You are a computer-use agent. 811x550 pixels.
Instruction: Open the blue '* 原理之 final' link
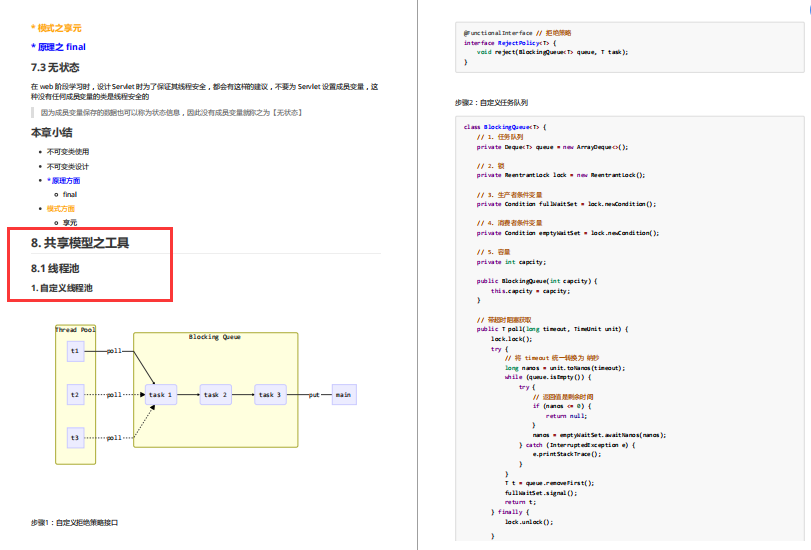pos(58,47)
